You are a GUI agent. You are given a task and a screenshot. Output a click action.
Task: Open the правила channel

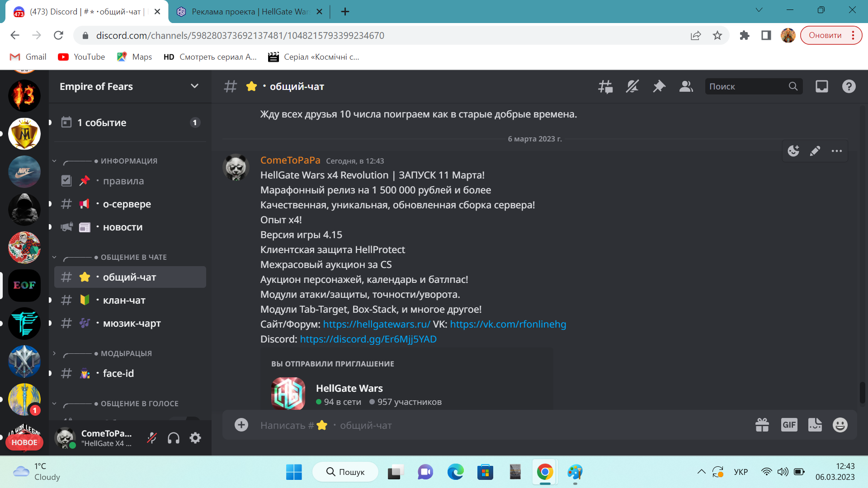pos(130,181)
